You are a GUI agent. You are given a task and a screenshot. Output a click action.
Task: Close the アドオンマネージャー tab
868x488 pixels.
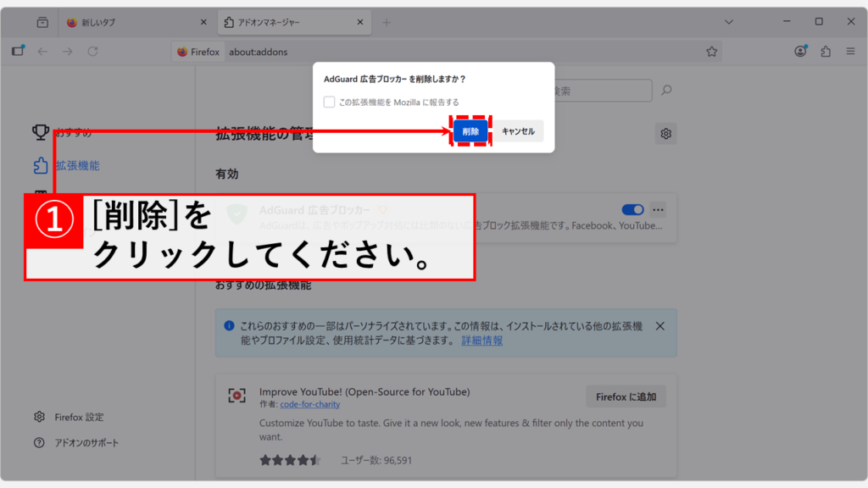pos(360,22)
